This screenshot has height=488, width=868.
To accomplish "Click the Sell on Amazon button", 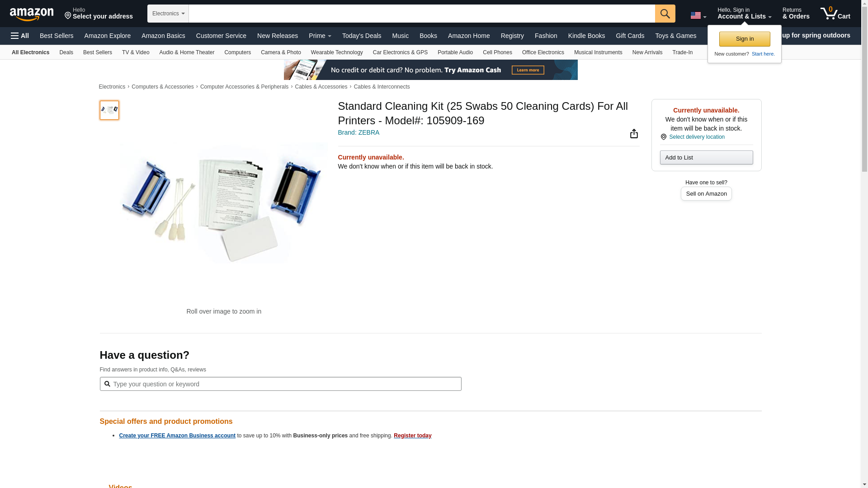I will (x=706, y=193).
